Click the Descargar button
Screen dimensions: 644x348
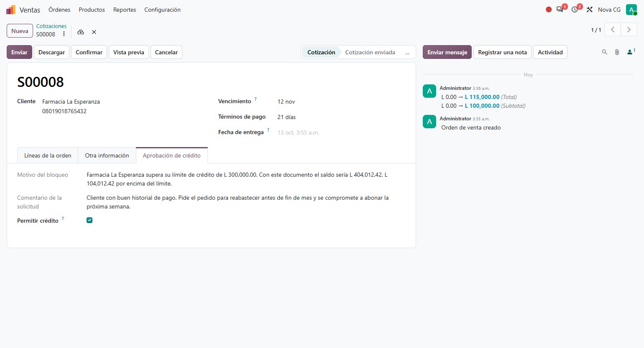(52, 52)
